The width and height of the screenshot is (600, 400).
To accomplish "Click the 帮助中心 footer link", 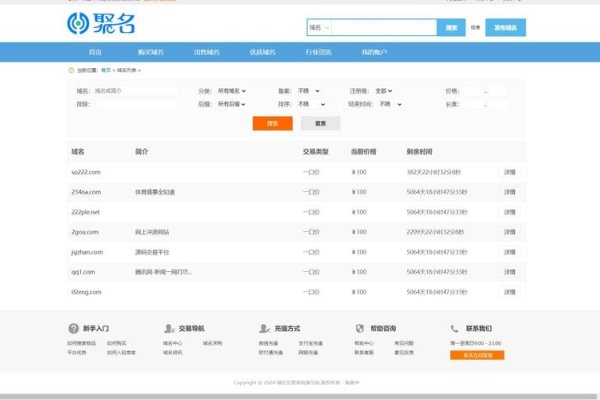I will click(x=364, y=343).
